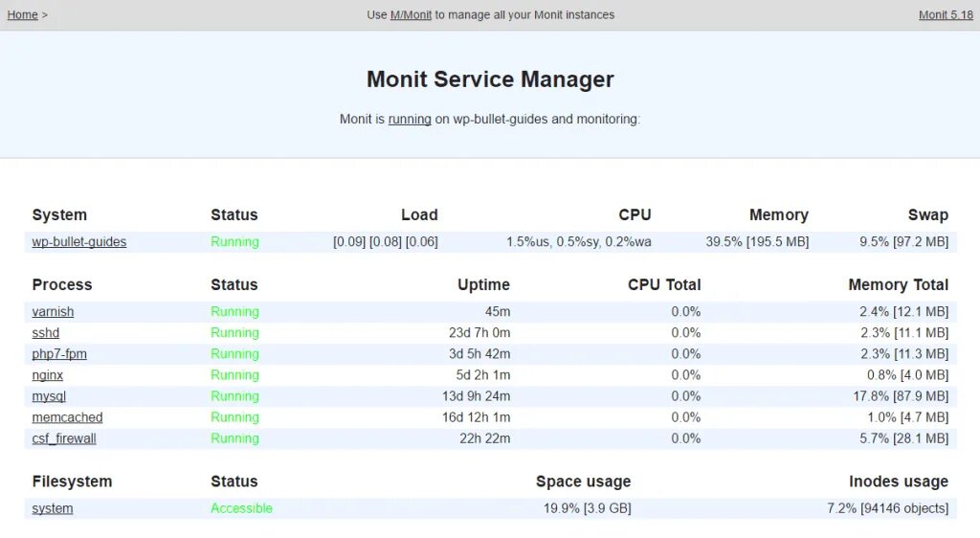Viewport: 980px width, 538px height.
Task: View php7-fpm process details
Action: [59, 354]
